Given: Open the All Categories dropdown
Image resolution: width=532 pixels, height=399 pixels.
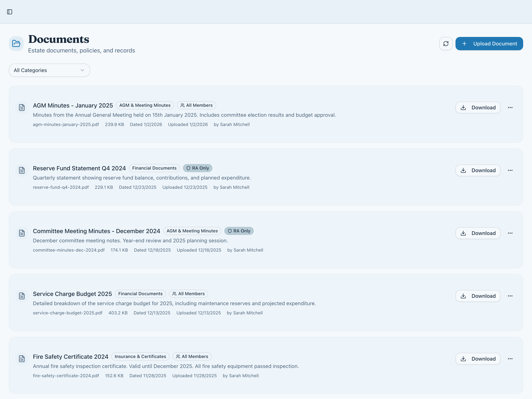Looking at the screenshot, I should click(x=49, y=70).
